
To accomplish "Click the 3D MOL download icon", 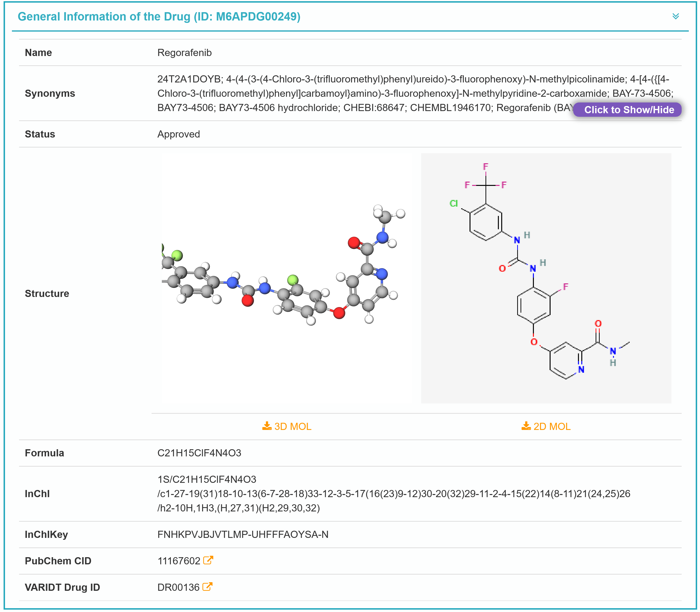I will 267,426.
